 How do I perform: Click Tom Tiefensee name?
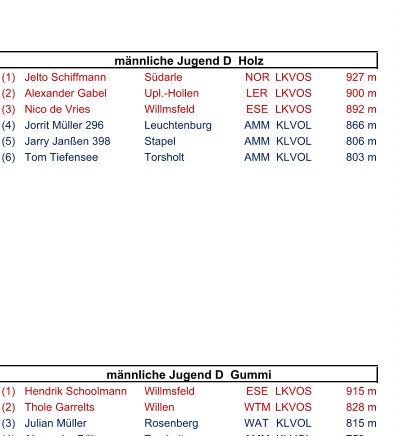point(61,157)
